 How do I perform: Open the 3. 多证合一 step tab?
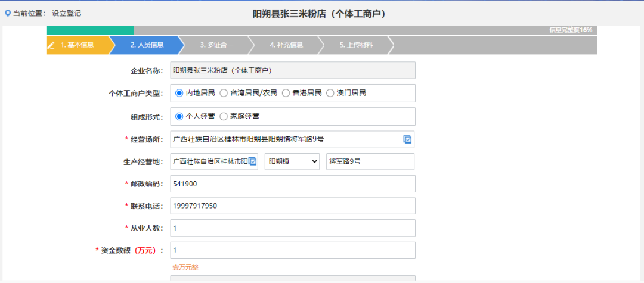[216, 45]
